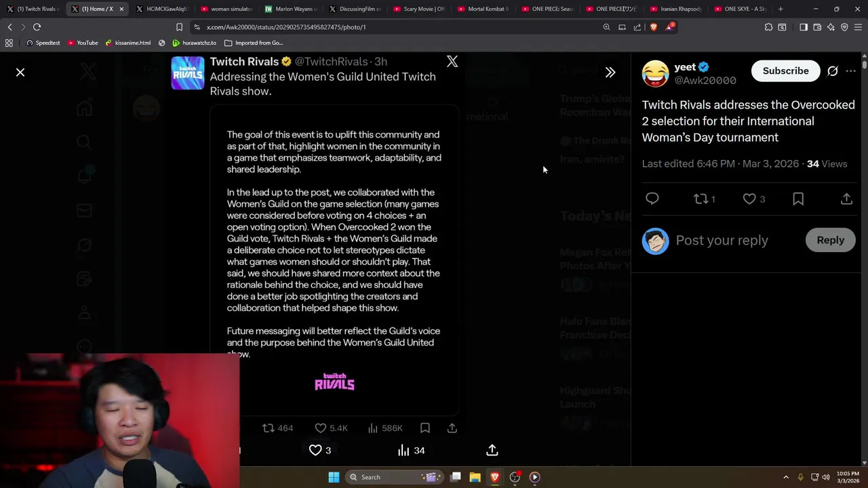Click the zoom magnifier in address bar
868x488 pixels.
(606, 27)
